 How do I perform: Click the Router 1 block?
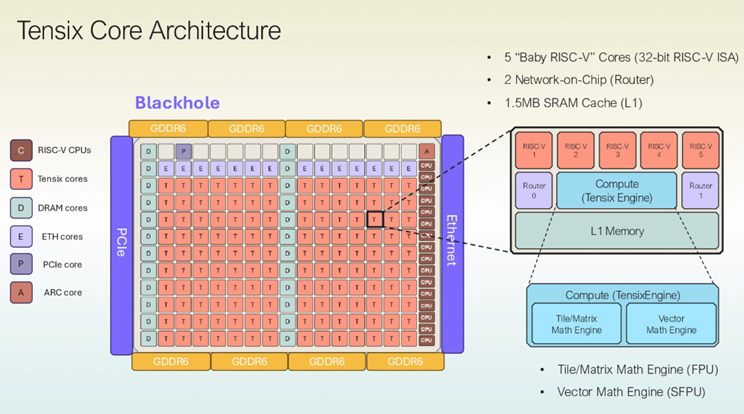(700, 190)
